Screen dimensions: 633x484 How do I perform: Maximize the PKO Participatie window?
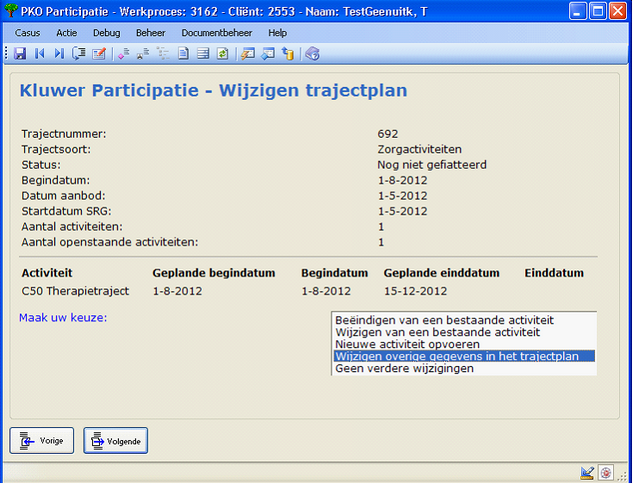click(x=597, y=10)
